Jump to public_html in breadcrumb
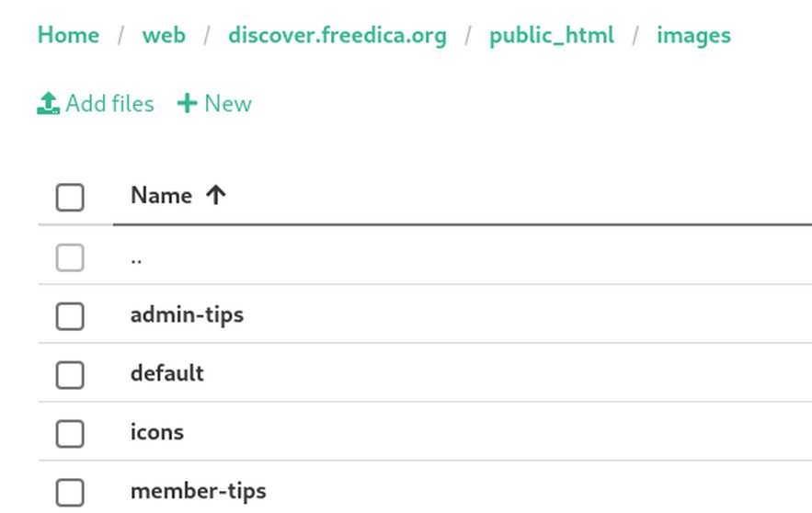812x513 pixels. pyautogui.click(x=552, y=36)
